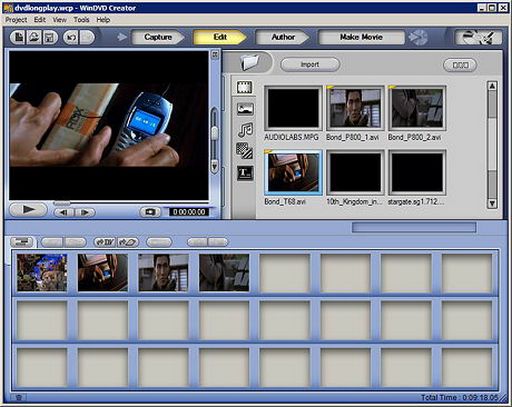Viewport: 512px width, 407px height.
Task: Select the fourth storyboard clip
Action: (x=224, y=273)
